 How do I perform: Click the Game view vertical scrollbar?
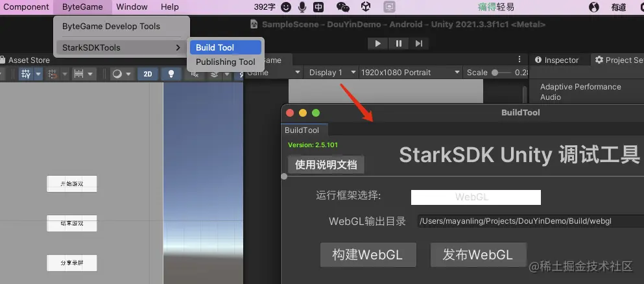524,95
